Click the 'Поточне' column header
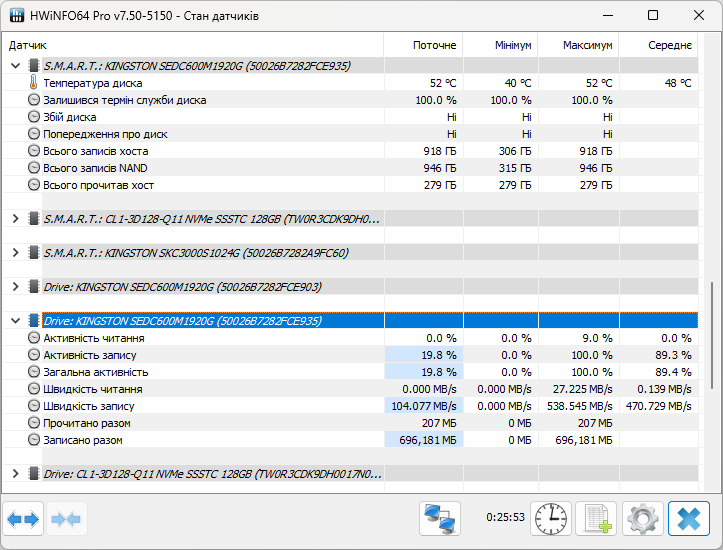This screenshot has width=723, height=550. pos(435,45)
